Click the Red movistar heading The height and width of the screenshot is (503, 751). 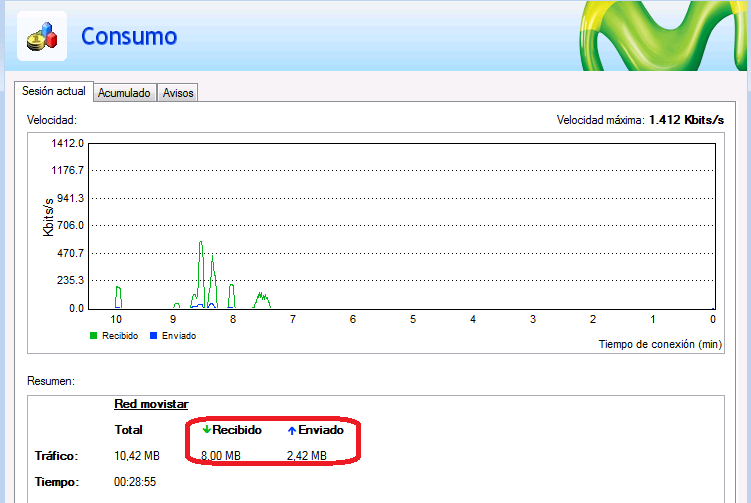coord(151,404)
